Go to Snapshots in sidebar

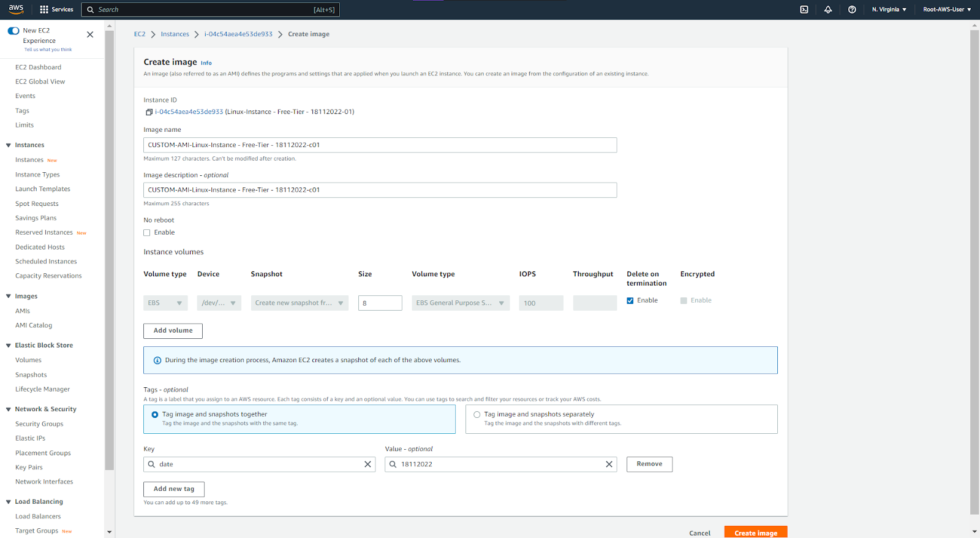coord(31,375)
